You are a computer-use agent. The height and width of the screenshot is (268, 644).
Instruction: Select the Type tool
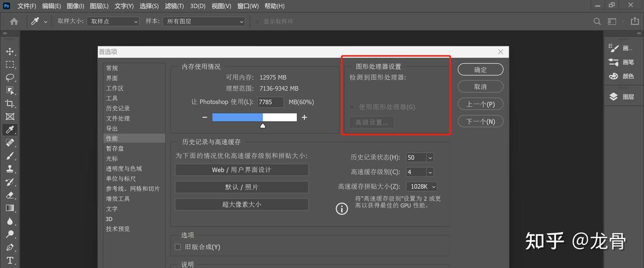click(10, 261)
